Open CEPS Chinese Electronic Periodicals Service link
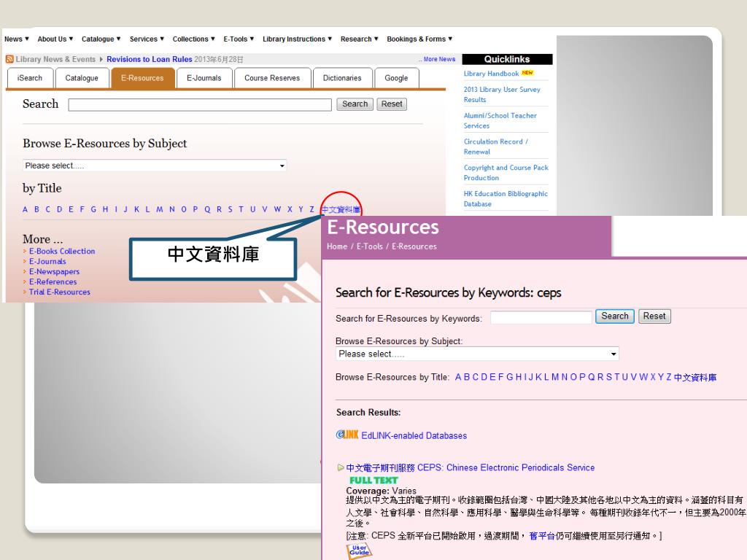The height and width of the screenshot is (560, 747). [471, 467]
